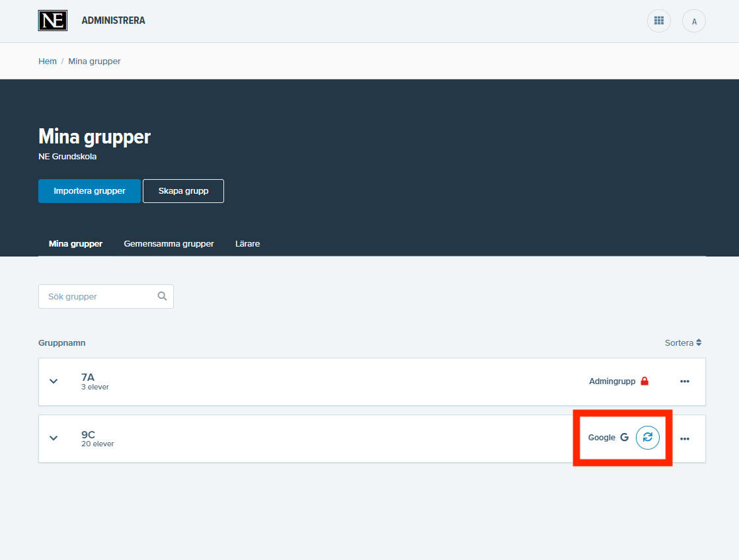Image resolution: width=739 pixels, height=560 pixels.
Task: Go to Hem in the breadcrumb
Action: (x=48, y=61)
